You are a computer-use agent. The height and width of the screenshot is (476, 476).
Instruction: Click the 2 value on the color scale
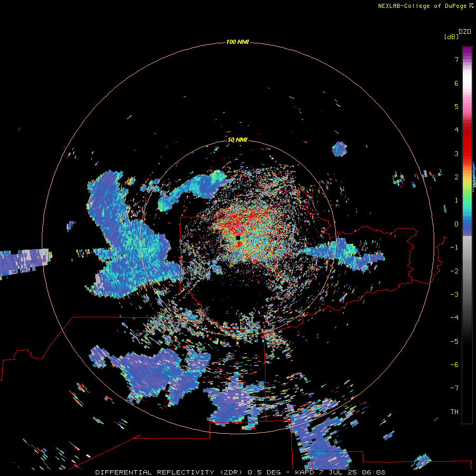pyautogui.click(x=456, y=177)
